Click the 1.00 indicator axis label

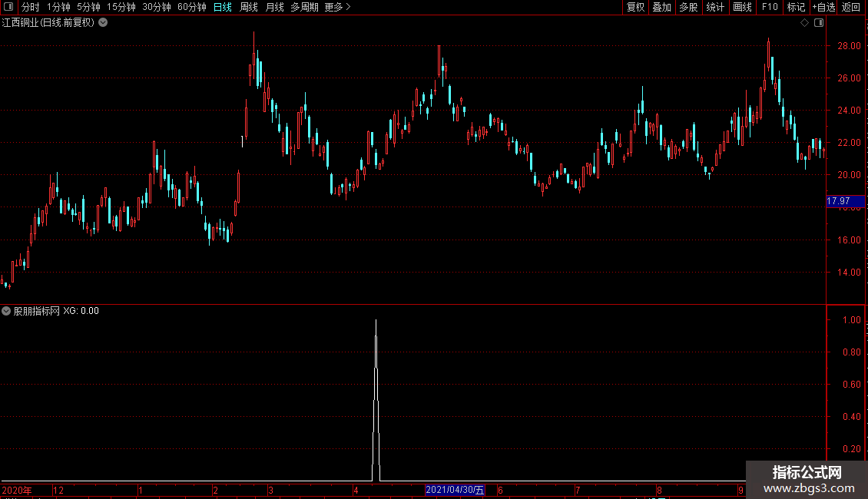click(851, 320)
